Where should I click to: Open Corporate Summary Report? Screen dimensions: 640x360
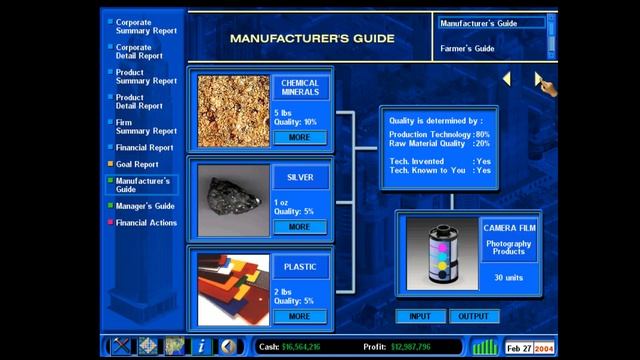pos(146,27)
